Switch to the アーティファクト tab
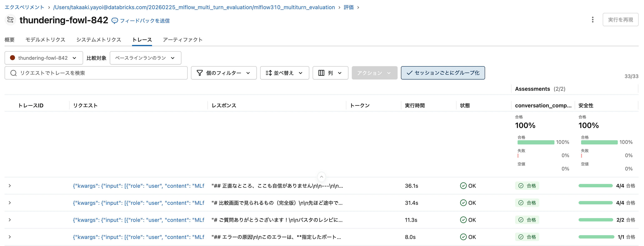 click(183, 40)
